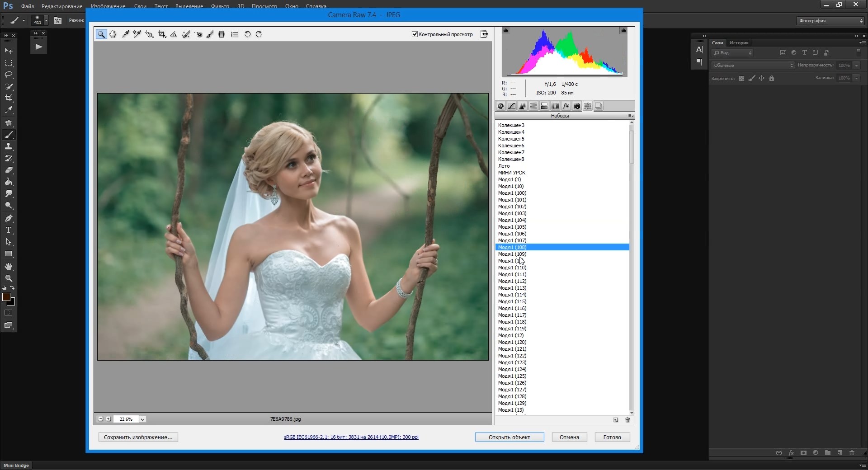Image resolution: width=868 pixels, height=470 pixels.
Task: Toggle the highlight clipping warning in histogram
Action: tap(623, 30)
